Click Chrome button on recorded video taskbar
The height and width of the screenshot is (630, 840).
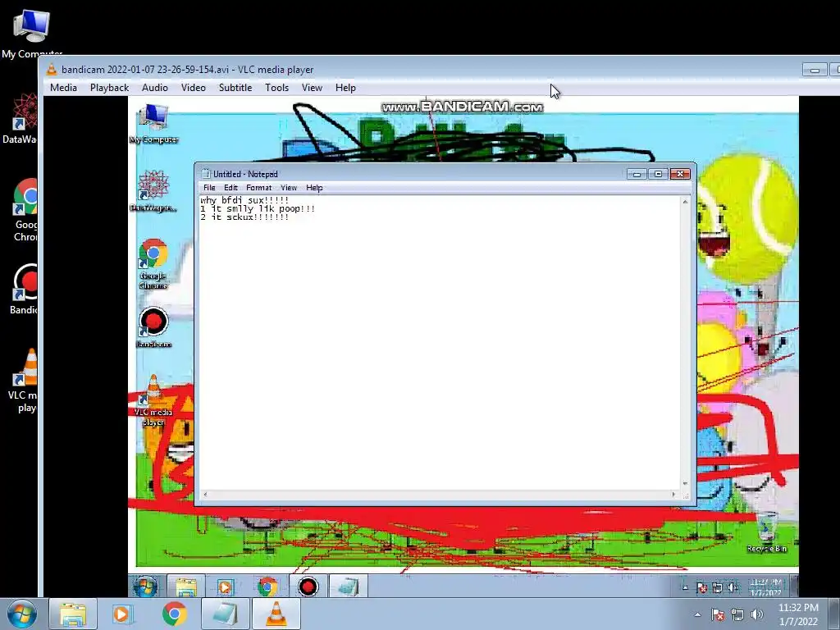tap(267, 587)
